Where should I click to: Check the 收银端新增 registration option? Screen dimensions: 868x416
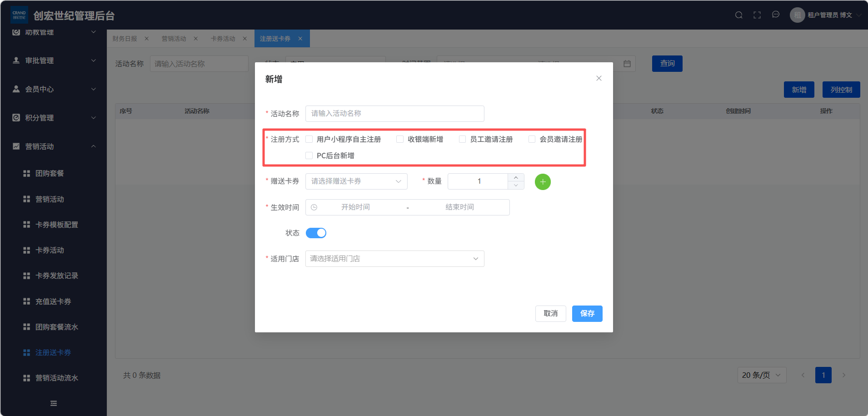[x=399, y=139]
